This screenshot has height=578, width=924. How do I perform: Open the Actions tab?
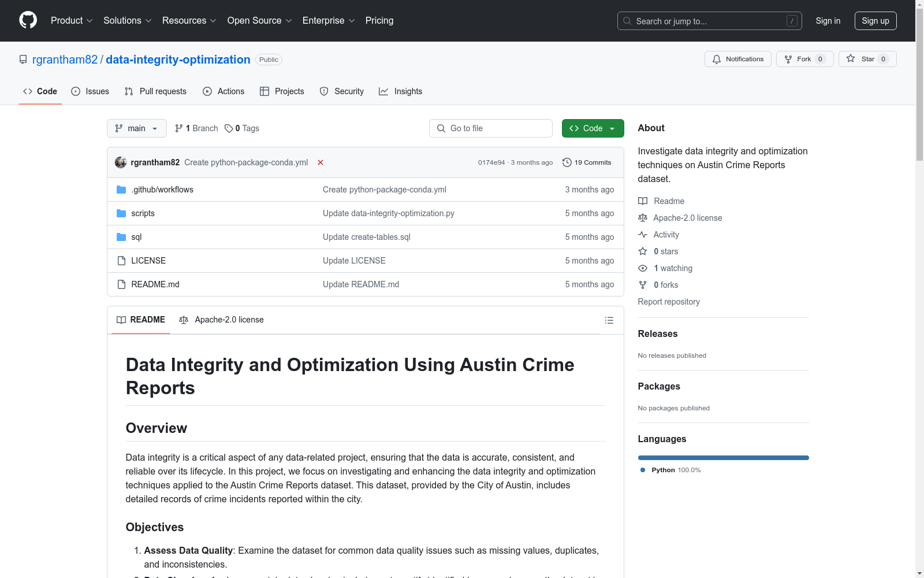(223, 91)
